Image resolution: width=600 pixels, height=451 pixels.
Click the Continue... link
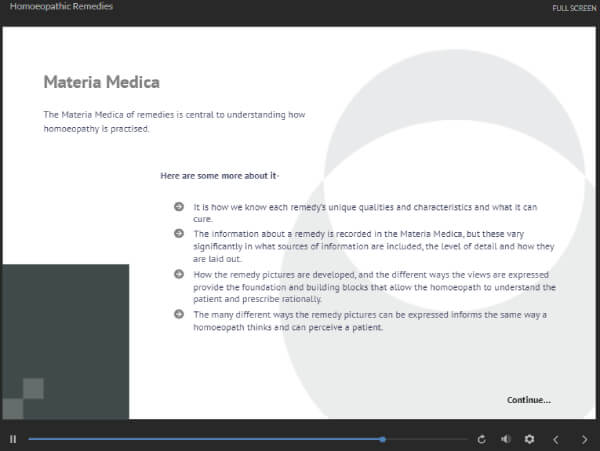pyautogui.click(x=528, y=400)
